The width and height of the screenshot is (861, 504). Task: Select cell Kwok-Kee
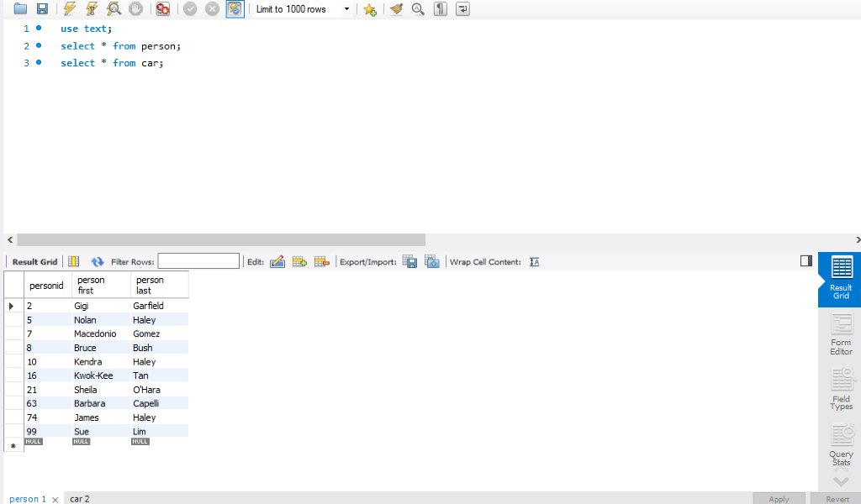101,375
